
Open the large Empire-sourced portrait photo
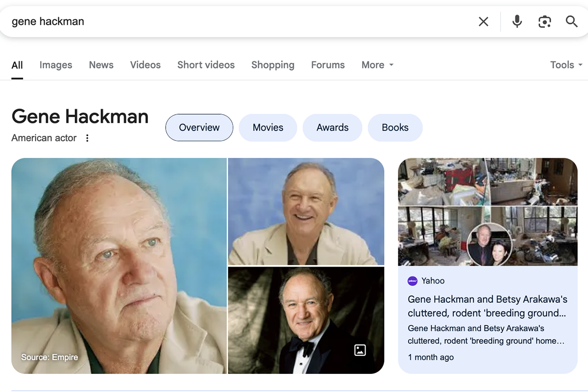click(x=119, y=266)
